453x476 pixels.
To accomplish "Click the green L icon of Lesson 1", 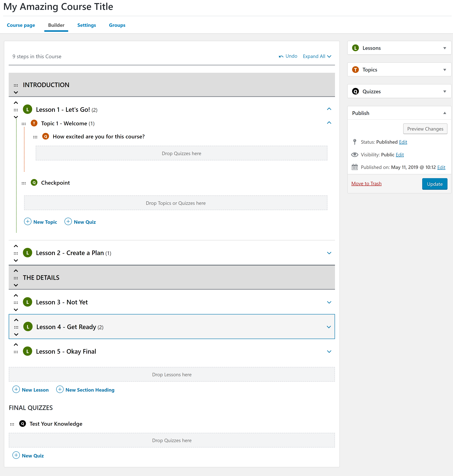I will tap(27, 109).
